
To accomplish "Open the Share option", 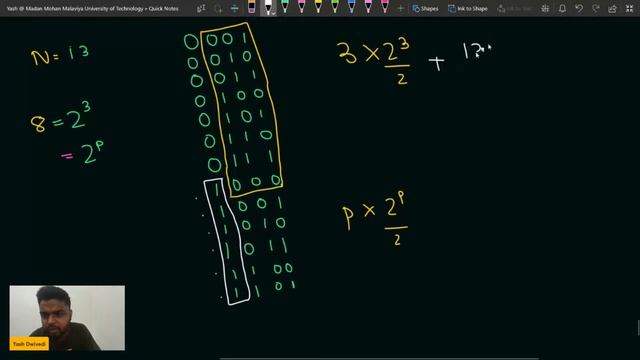I will point(612,9).
